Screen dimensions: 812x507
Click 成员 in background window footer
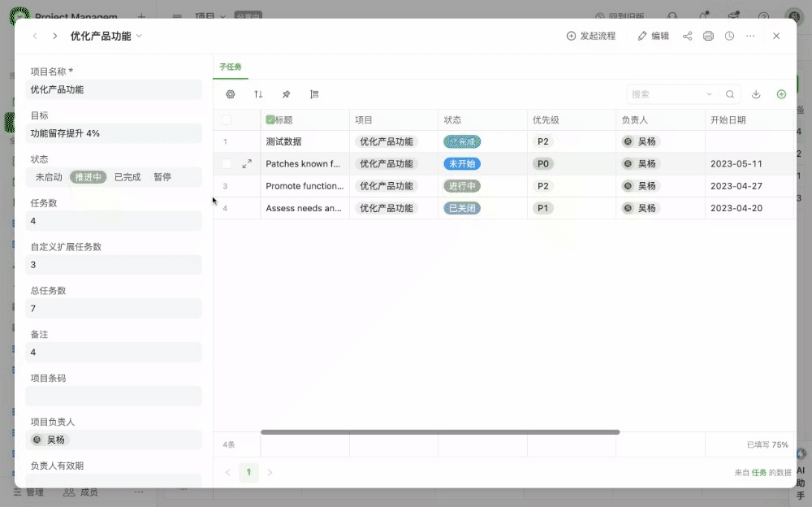[80, 492]
